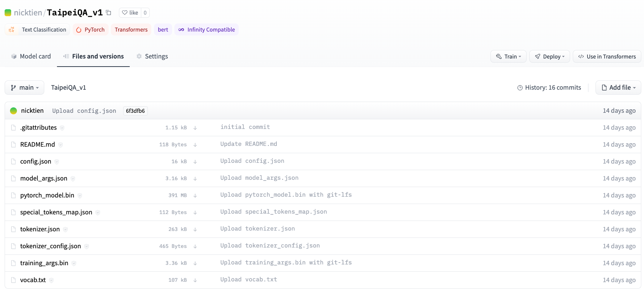
Task: Download .gitattributes via arrow icon
Action: point(195,128)
